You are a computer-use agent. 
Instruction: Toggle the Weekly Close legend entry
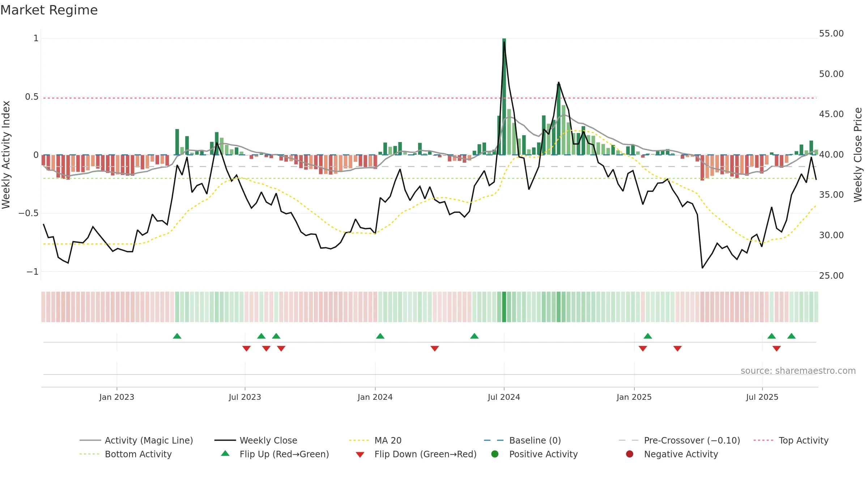pyautogui.click(x=256, y=440)
